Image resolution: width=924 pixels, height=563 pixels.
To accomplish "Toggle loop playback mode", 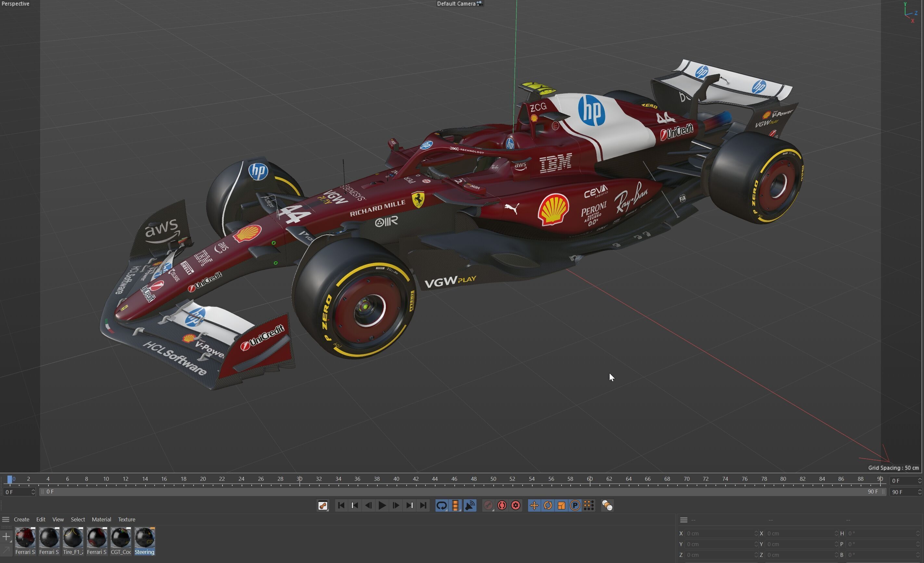I will click(x=441, y=505).
